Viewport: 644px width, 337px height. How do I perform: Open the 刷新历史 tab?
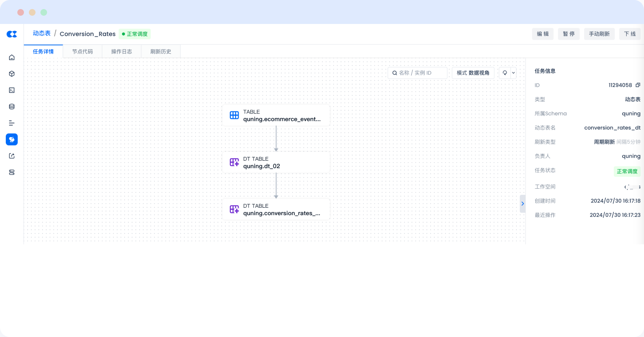click(x=161, y=52)
